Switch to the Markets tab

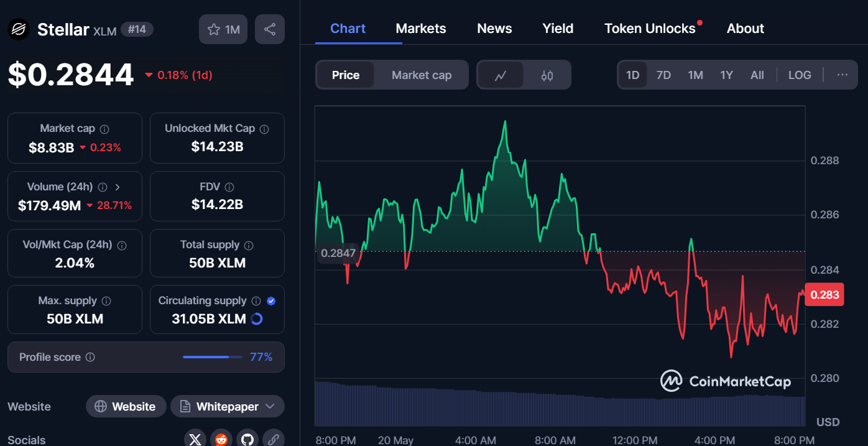(x=421, y=29)
